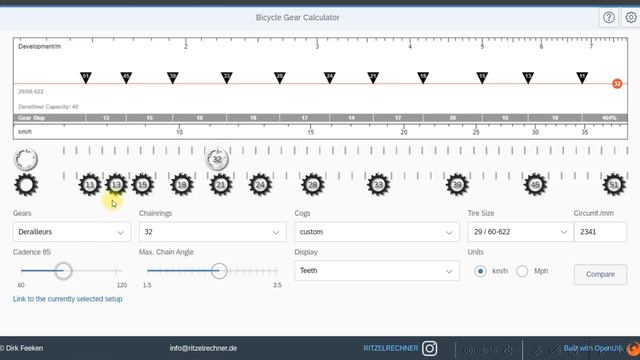Screen dimensions: 640x360
Task: Click gear marker triangle labeled 21
Action: click(373, 78)
